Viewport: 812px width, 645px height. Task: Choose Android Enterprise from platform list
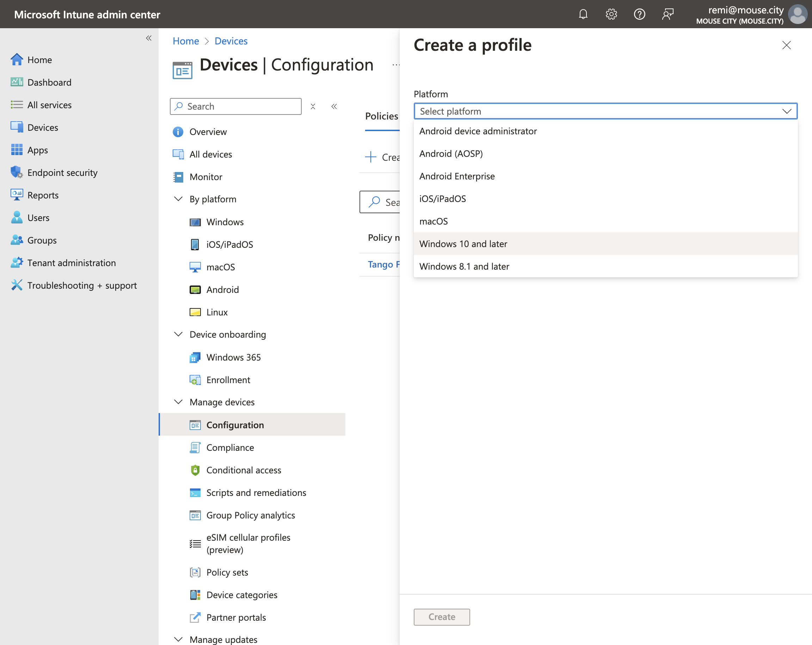pyautogui.click(x=605, y=176)
